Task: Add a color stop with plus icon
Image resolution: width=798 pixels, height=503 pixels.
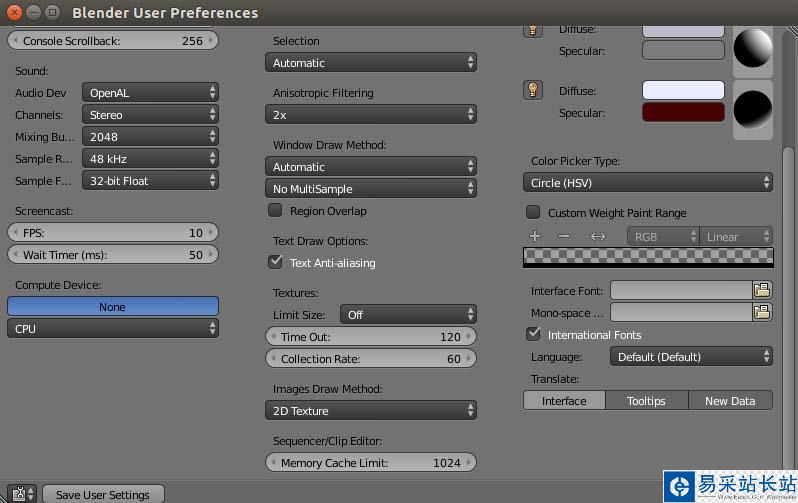Action: 535,236
